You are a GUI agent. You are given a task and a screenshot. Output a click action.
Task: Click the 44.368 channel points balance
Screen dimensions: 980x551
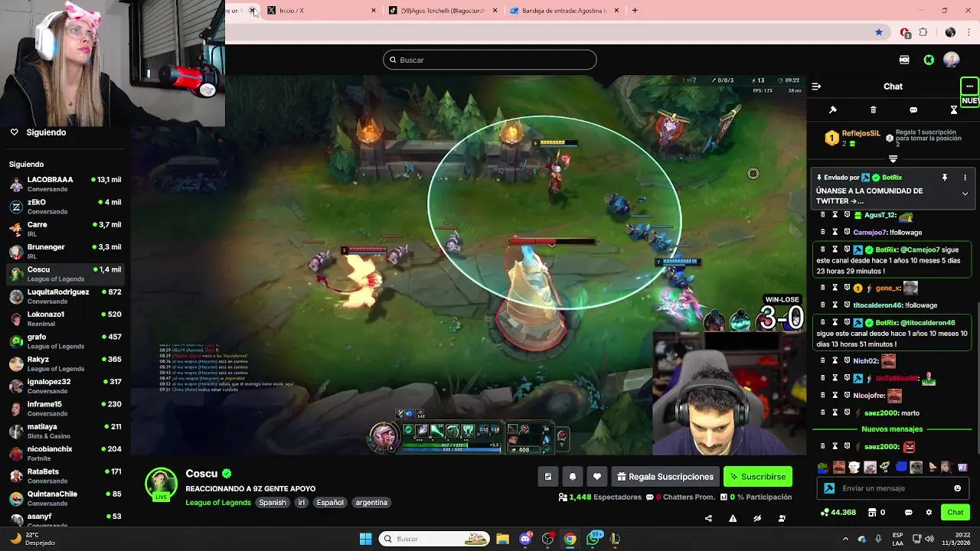pyautogui.click(x=838, y=513)
